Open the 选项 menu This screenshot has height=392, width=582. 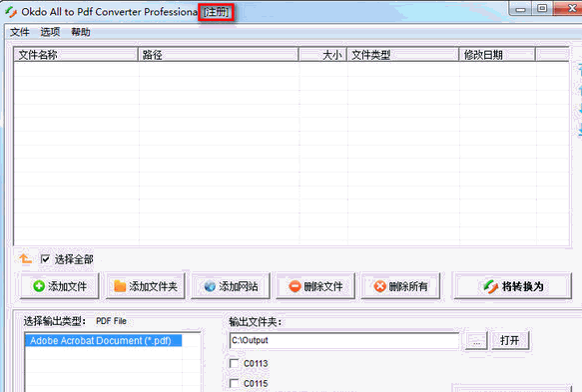(50, 32)
